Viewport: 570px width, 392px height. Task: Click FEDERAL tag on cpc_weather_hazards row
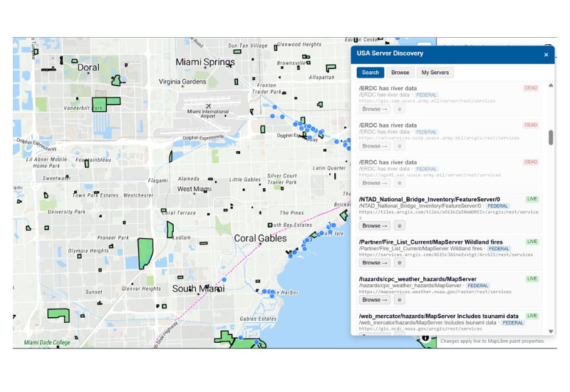tap(478, 286)
